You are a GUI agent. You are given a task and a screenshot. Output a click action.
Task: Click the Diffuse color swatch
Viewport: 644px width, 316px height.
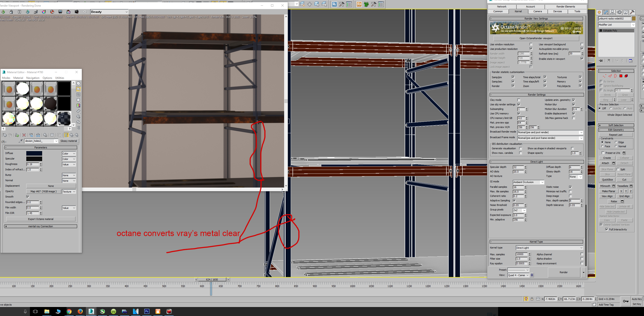point(34,153)
